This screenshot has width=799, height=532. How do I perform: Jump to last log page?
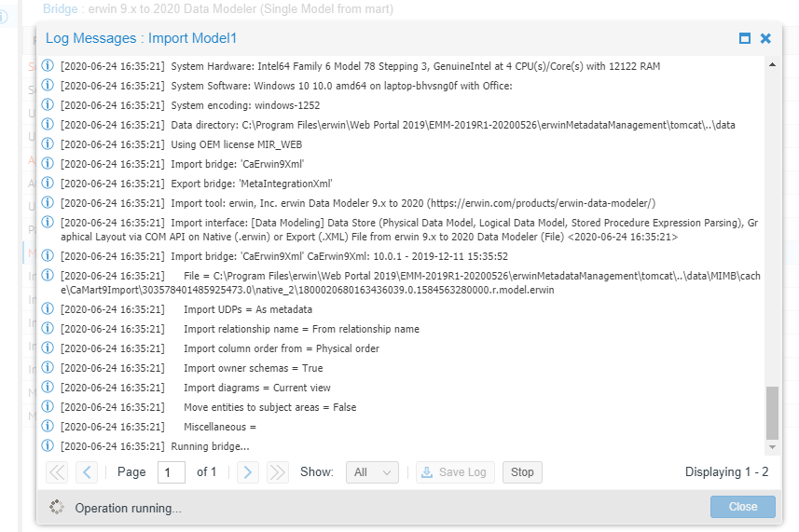(x=277, y=472)
